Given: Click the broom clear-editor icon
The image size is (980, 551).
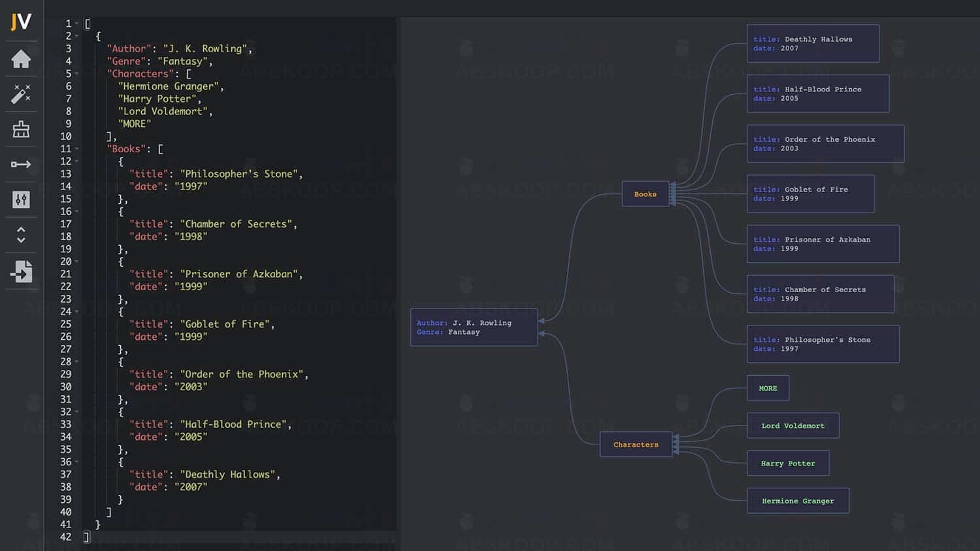Looking at the screenshot, I should (21, 129).
